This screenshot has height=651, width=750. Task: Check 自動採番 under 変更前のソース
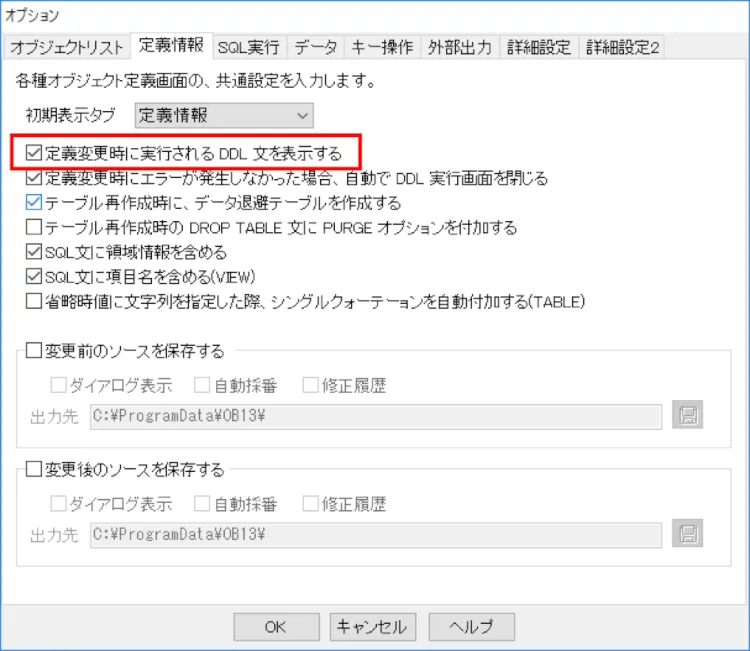click(202, 385)
